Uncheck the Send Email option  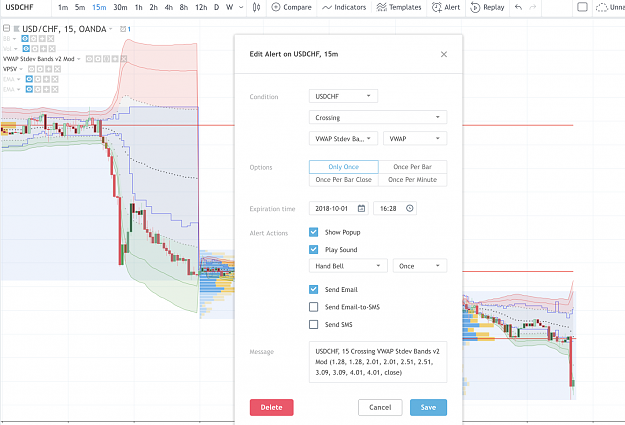314,289
